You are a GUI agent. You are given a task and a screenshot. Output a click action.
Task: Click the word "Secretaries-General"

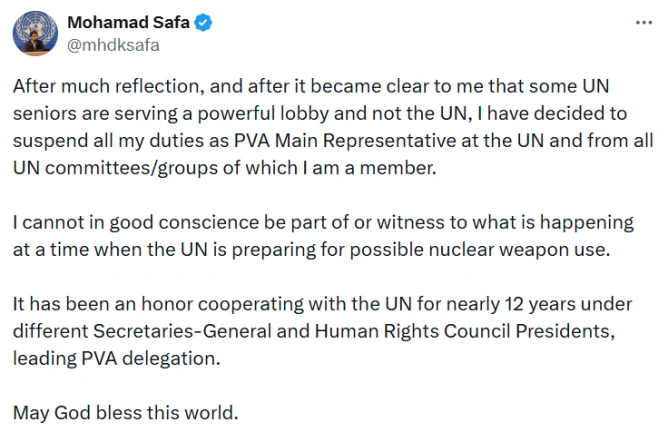click(x=182, y=331)
